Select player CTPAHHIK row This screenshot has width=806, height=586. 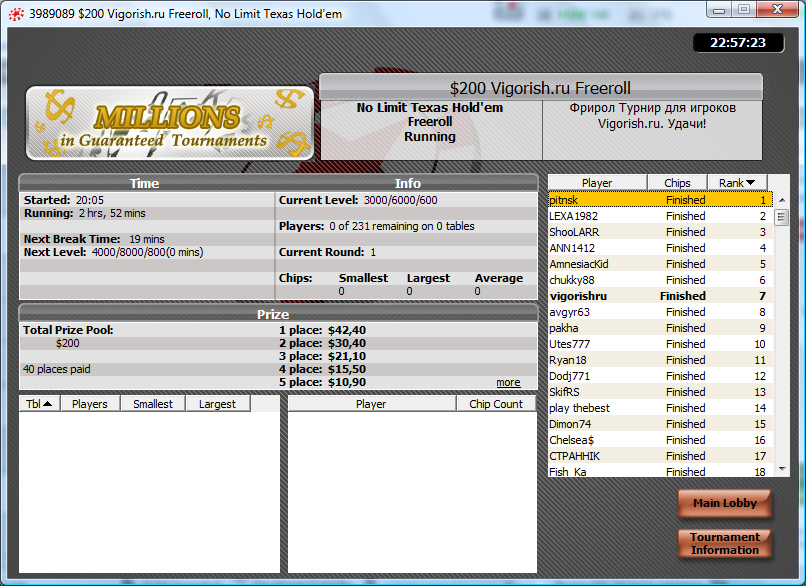660,456
